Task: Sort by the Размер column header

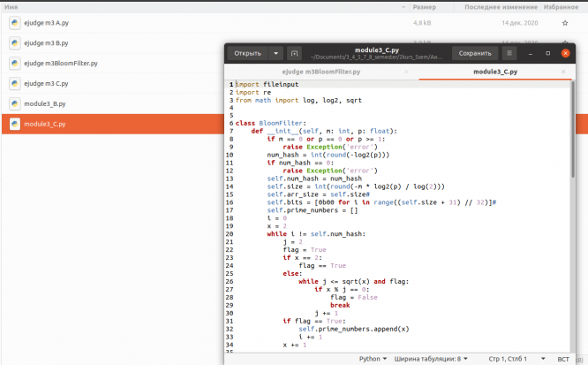Action: (x=423, y=6)
